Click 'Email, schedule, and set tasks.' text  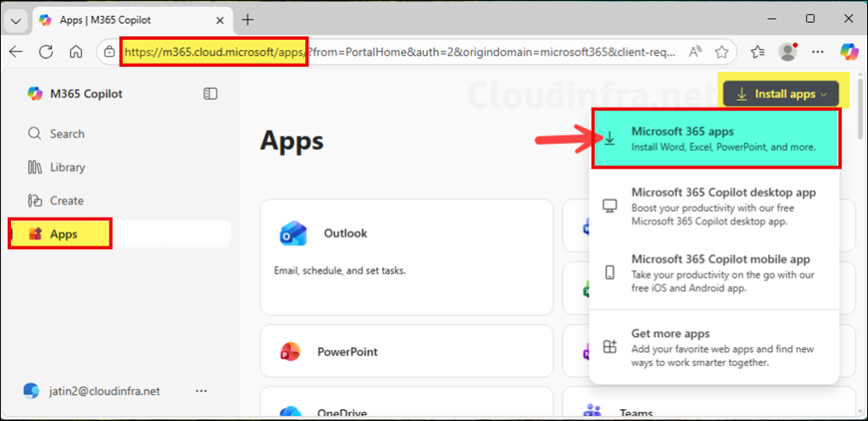pos(341,272)
